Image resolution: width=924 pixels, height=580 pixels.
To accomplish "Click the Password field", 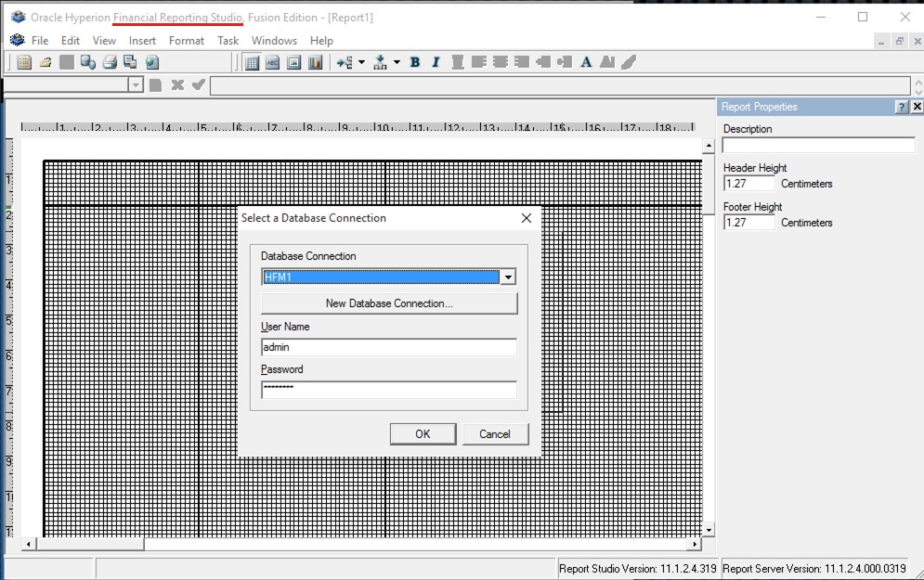I will (x=389, y=389).
